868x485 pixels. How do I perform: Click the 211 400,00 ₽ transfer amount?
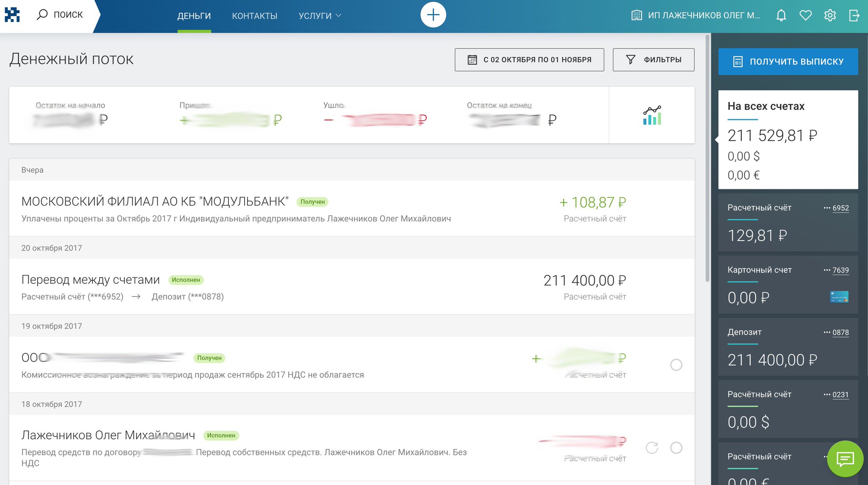coord(585,280)
